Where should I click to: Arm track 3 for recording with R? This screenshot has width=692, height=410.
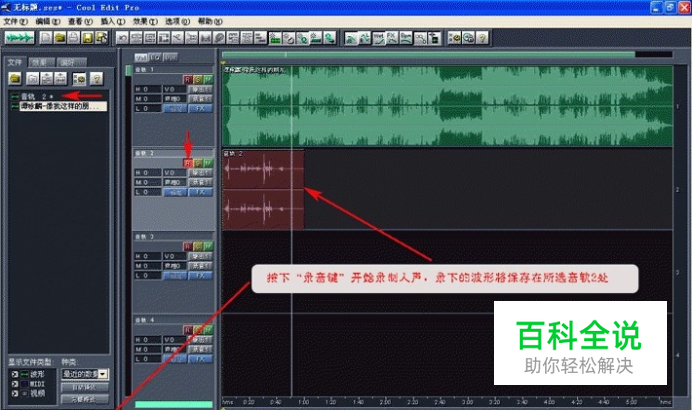[x=188, y=246]
